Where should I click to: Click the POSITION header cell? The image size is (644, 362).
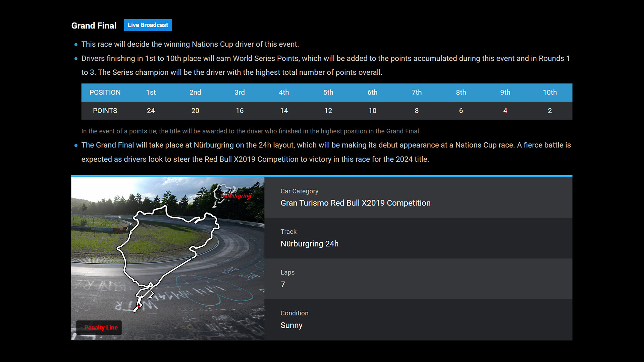105,93
